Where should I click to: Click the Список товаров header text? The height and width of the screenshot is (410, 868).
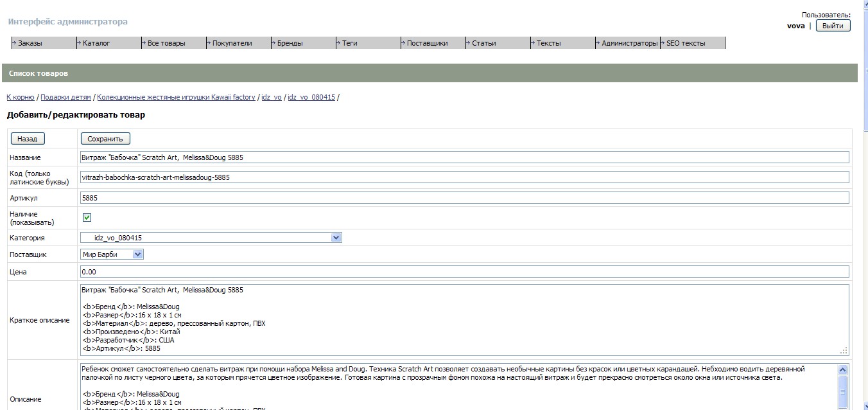pos(39,73)
